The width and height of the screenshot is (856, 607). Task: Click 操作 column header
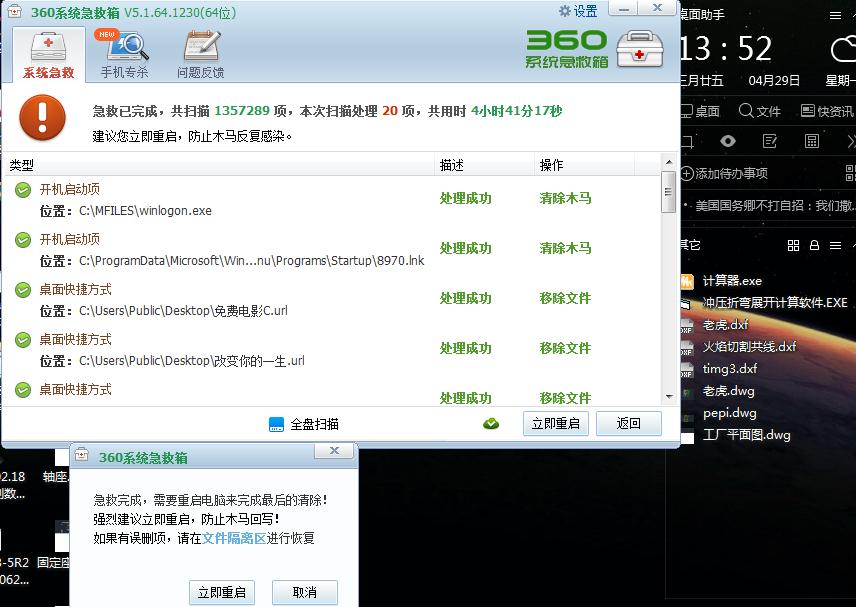point(551,165)
